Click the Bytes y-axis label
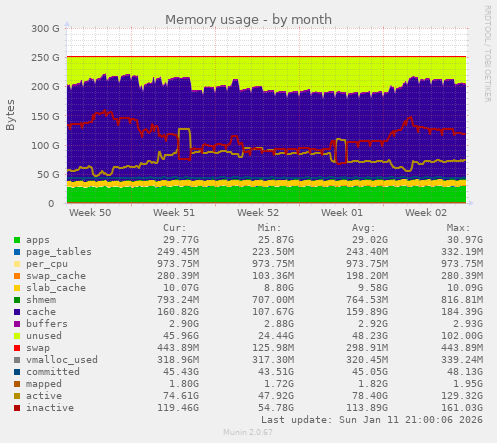497x443 pixels. 10,115
